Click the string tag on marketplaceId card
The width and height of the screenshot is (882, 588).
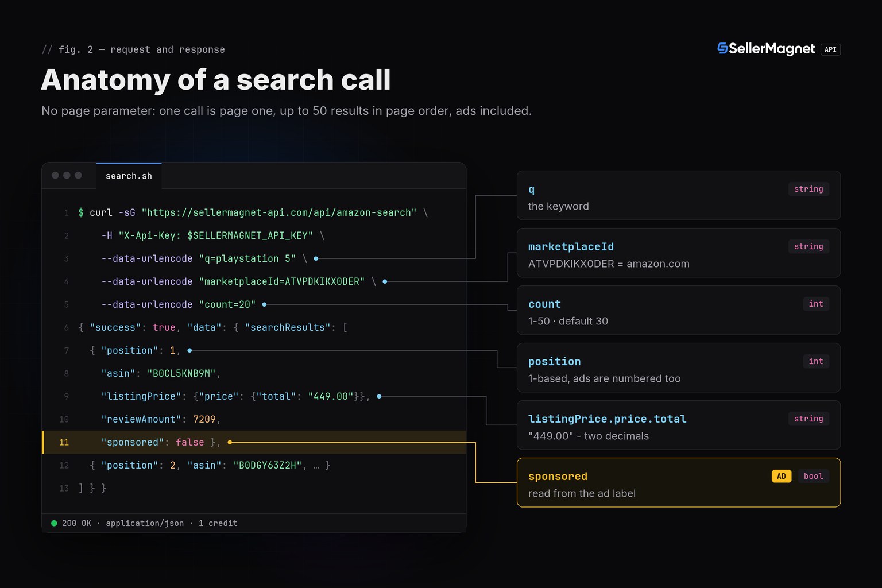point(808,246)
